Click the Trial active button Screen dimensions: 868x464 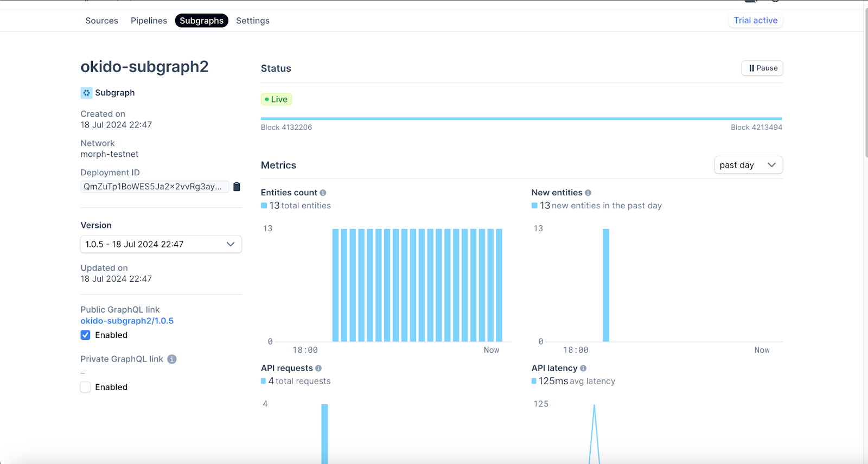pyautogui.click(x=755, y=21)
